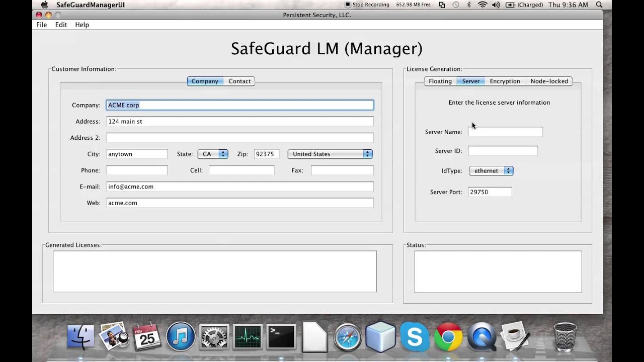Image resolution: width=644 pixels, height=362 pixels.
Task: Open the Time Machine menu bar icon
Action: coord(455,5)
